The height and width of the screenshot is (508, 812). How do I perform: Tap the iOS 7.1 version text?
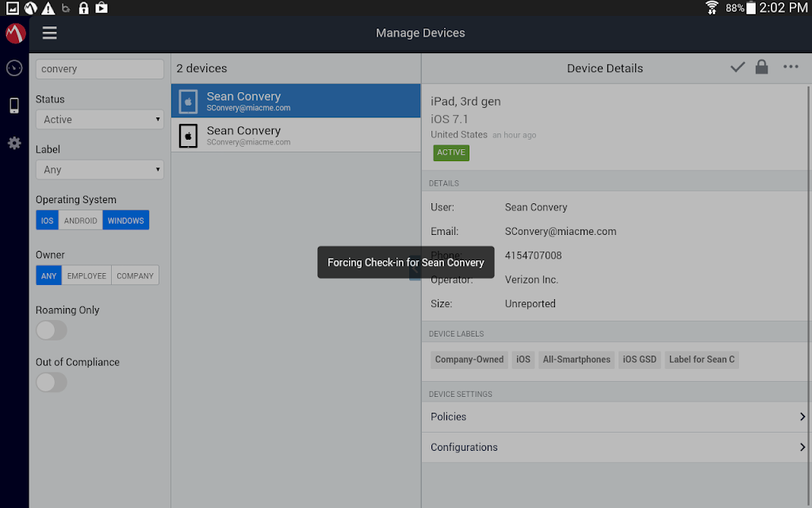point(449,119)
